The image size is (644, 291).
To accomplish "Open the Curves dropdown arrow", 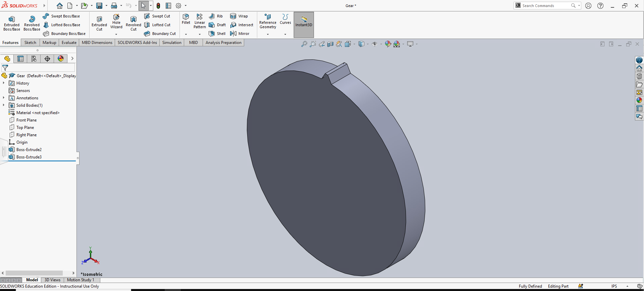I will [285, 34].
